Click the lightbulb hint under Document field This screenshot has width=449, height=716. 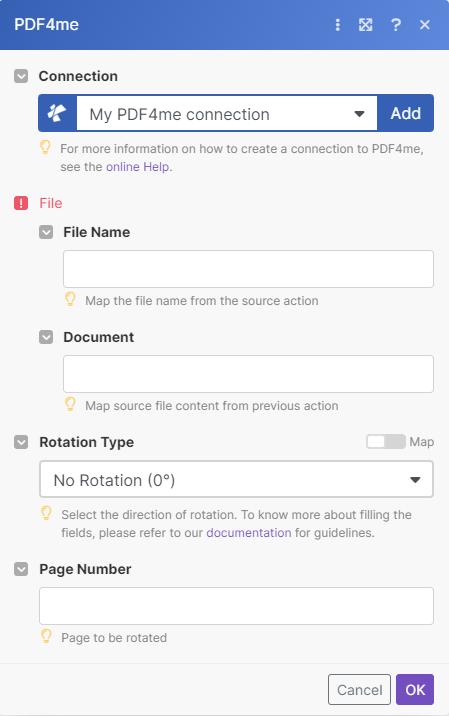click(70, 405)
